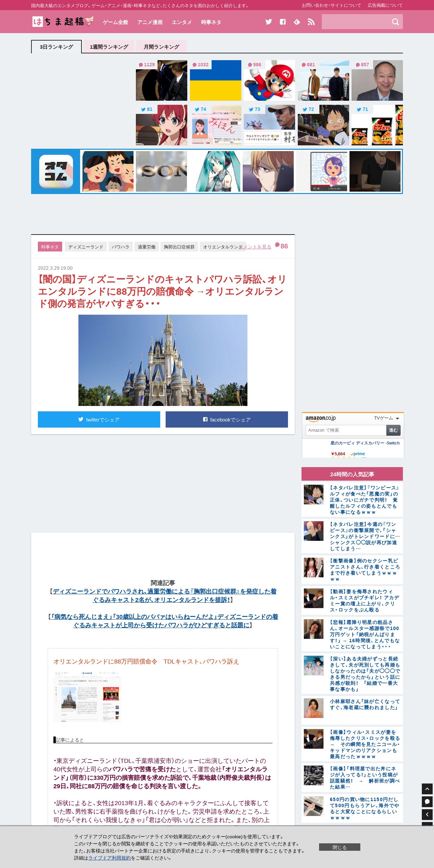Open popular article about 霜降り明星の粗品
Viewport: 434px width, 868px height.
[364, 634]
